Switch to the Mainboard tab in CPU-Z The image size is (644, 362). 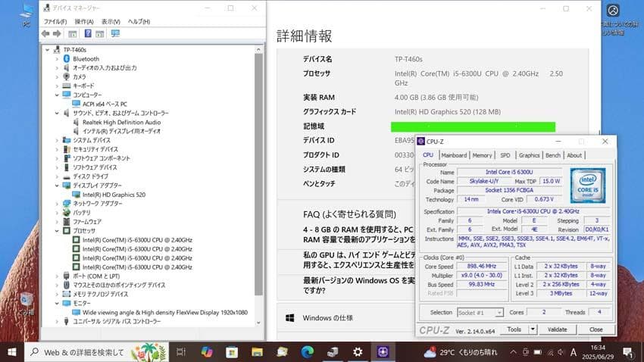pyautogui.click(x=454, y=155)
